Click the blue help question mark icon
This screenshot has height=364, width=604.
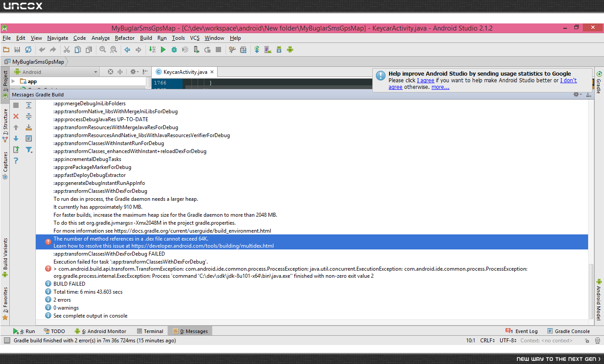coord(16,161)
